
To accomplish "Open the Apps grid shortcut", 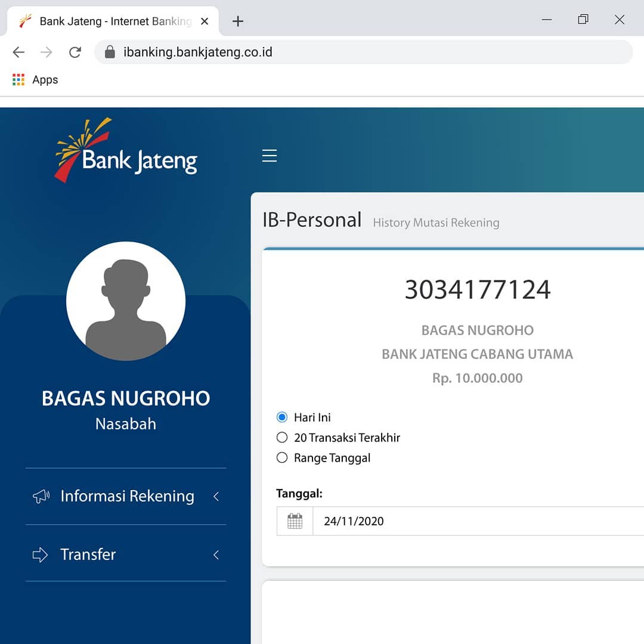I will point(35,80).
